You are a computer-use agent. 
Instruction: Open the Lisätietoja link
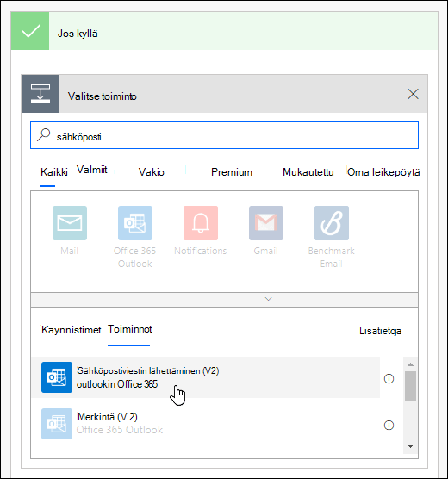click(380, 331)
